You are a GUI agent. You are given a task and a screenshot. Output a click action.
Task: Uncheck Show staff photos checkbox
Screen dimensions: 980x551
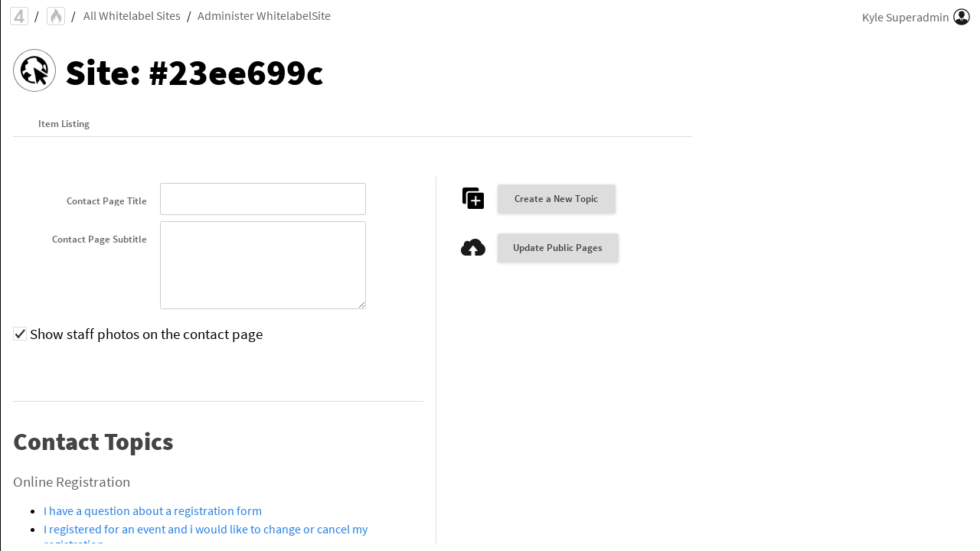20,334
